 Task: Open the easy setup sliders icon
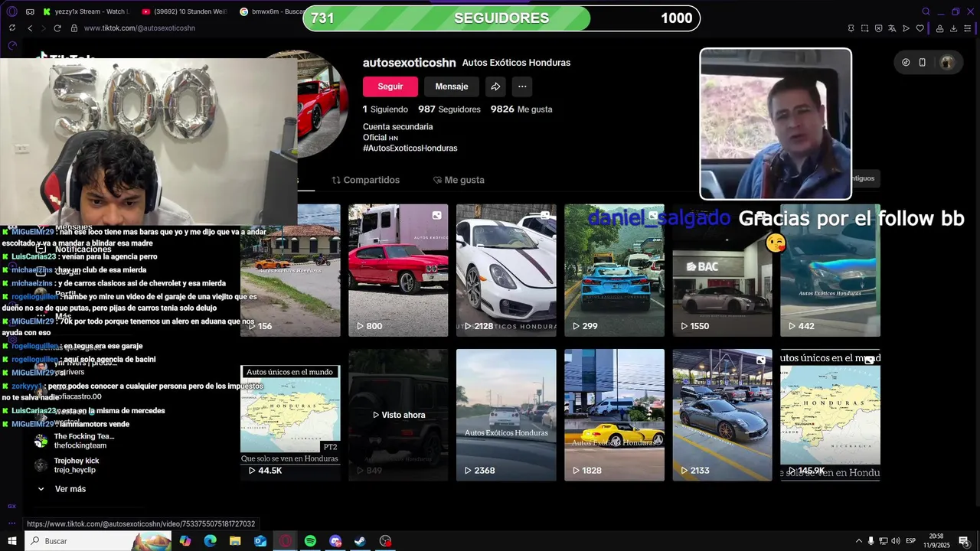tap(968, 28)
